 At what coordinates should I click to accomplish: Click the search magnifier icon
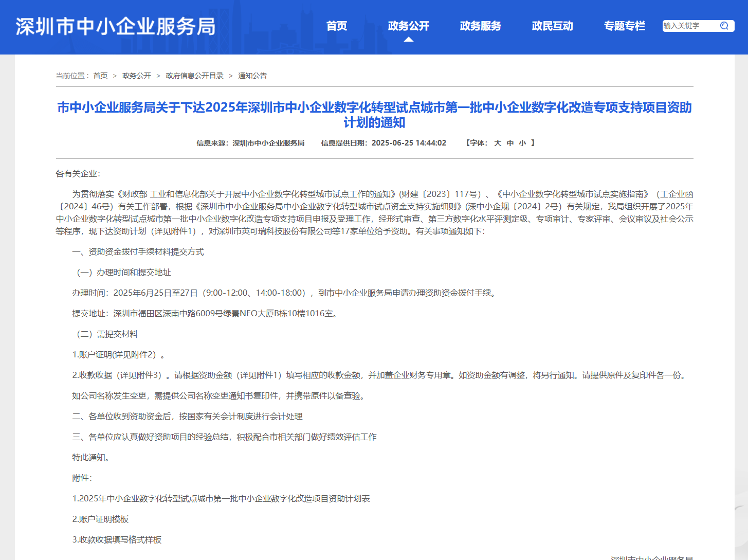coord(724,26)
